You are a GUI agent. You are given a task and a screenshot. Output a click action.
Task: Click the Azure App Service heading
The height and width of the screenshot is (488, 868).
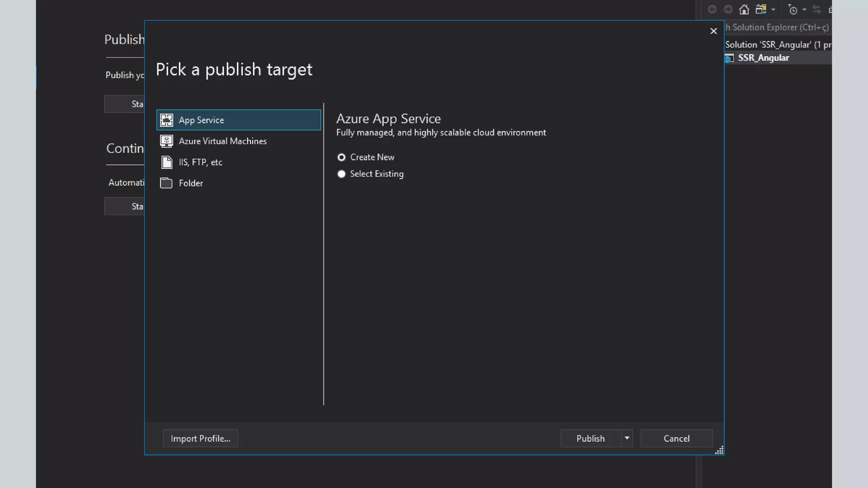[x=388, y=119]
